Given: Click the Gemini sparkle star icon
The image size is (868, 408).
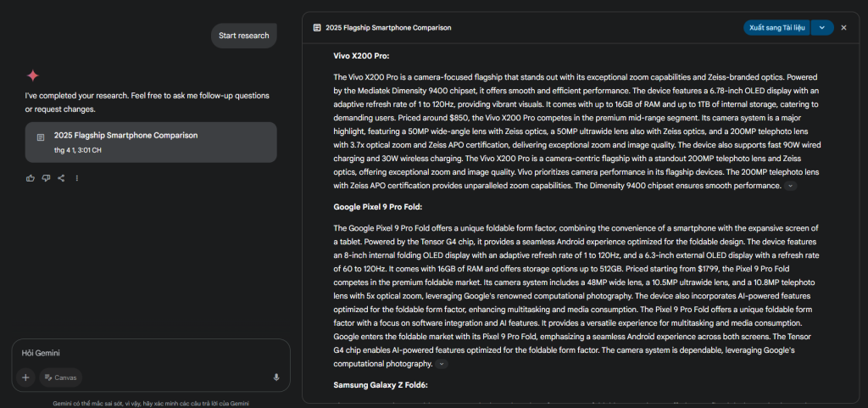Looking at the screenshot, I should pyautogui.click(x=33, y=75).
